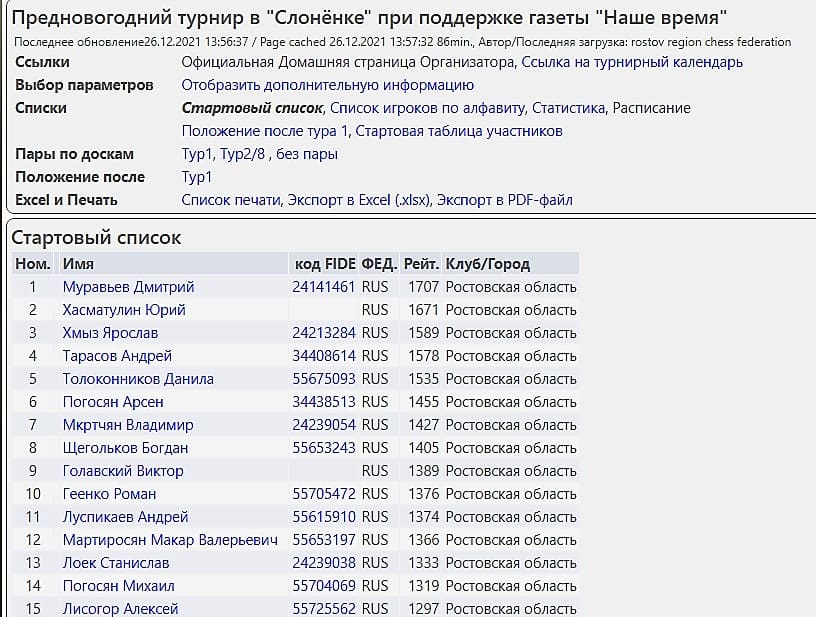View the Расписание schedule link
Screen dimensions: 816x617
(651, 108)
